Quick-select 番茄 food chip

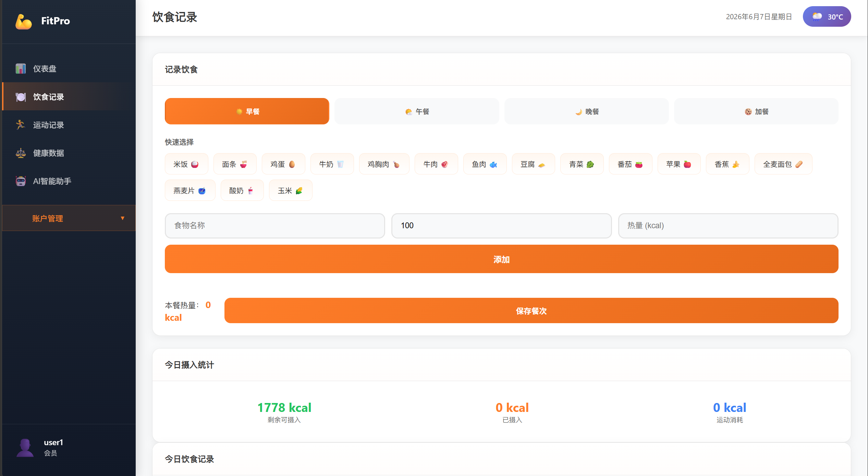pyautogui.click(x=631, y=164)
